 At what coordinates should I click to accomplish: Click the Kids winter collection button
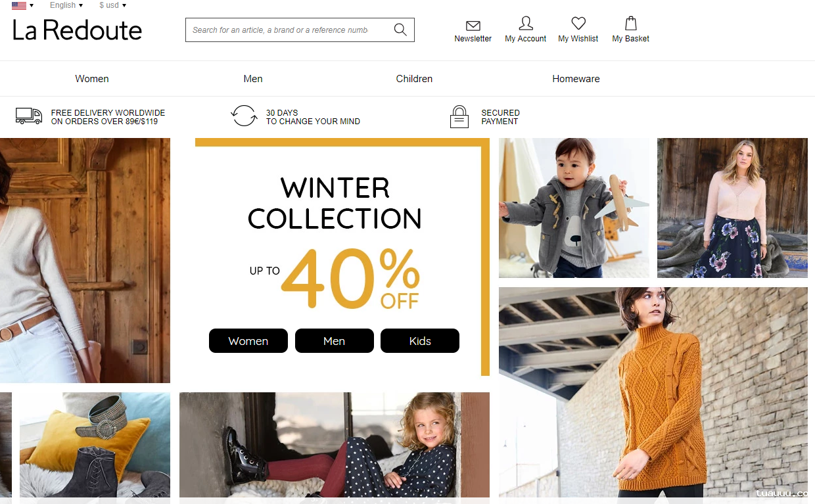click(420, 341)
